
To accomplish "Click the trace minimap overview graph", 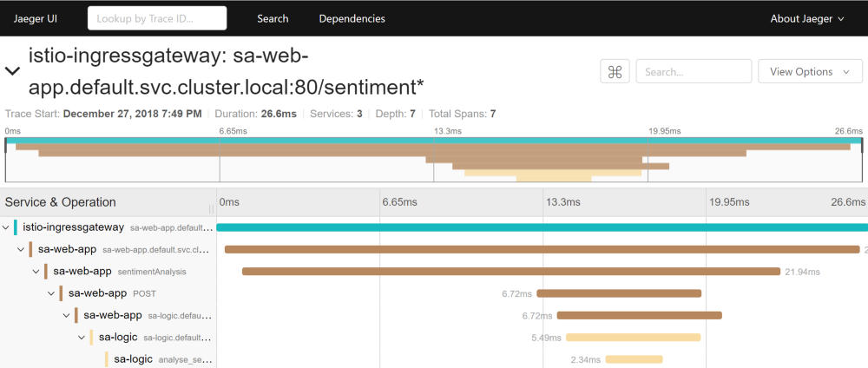I will coord(434,159).
